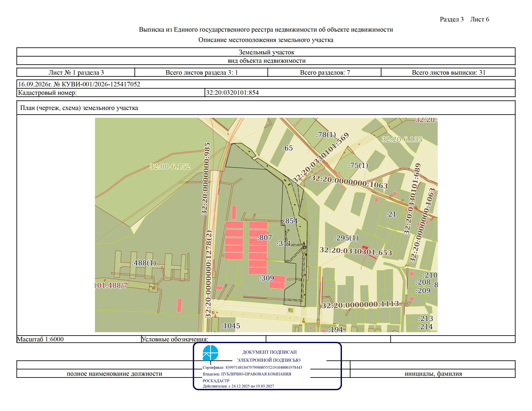Image resolution: width=532 pixels, height=411 pixels.
Task: Click parcel label :214 on the map
Action: coord(426,327)
